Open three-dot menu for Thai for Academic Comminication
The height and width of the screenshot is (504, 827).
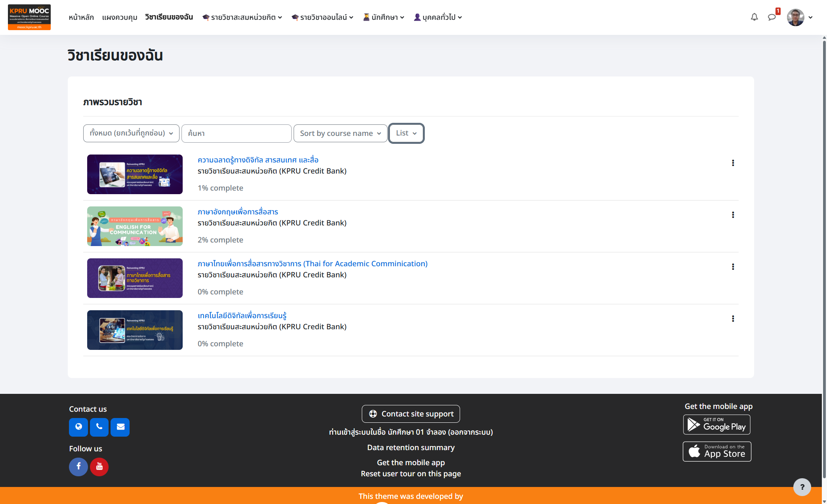[x=733, y=267]
